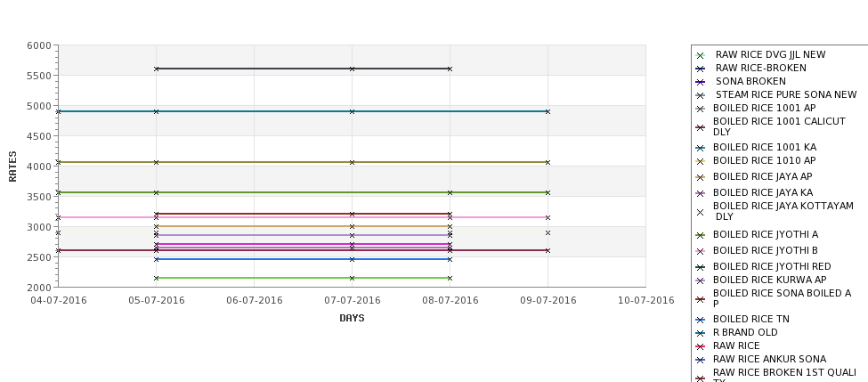
Task: Click the 4900 data point on 09-07-2016
Action: pos(548,111)
